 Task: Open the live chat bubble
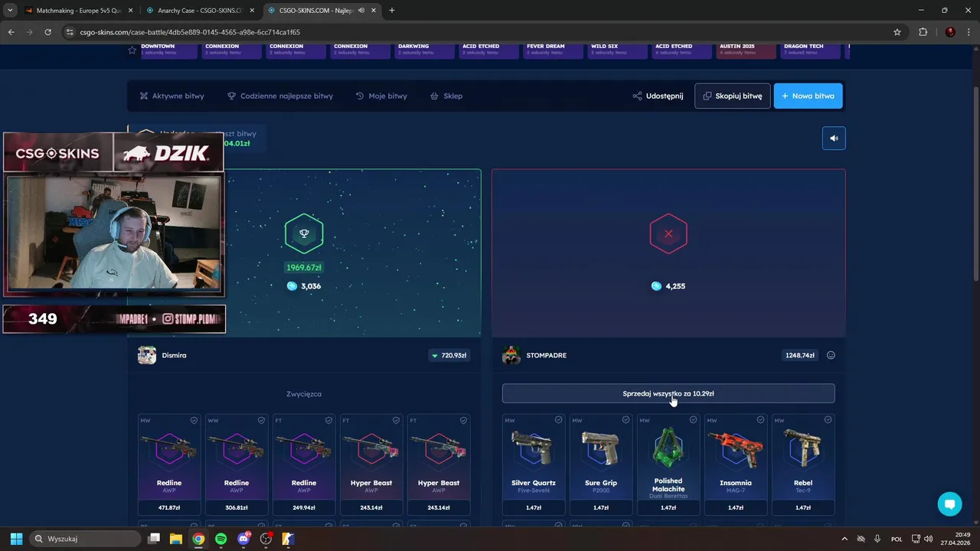(x=949, y=504)
